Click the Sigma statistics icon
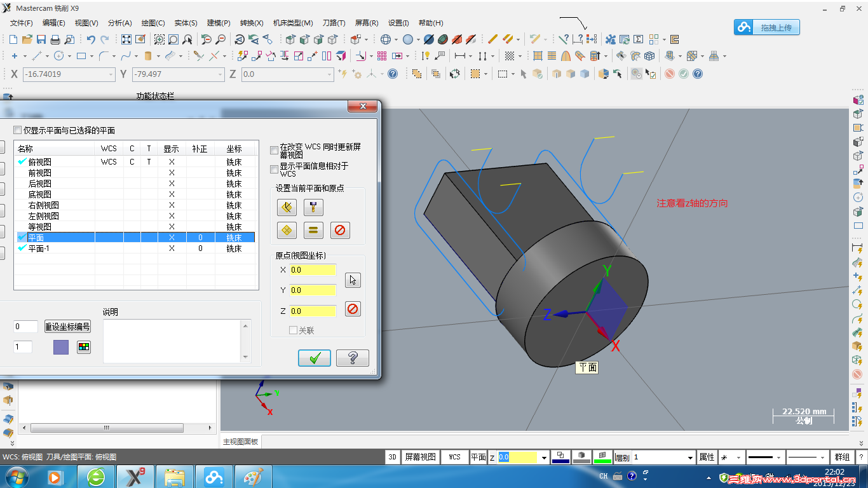 point(639,39)
